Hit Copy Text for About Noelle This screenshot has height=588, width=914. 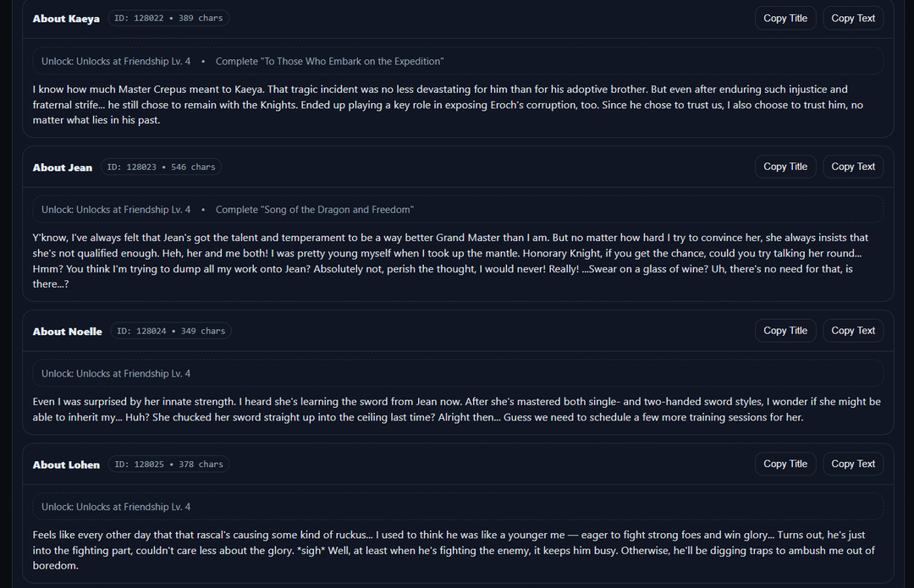click(x=853, y=331)
